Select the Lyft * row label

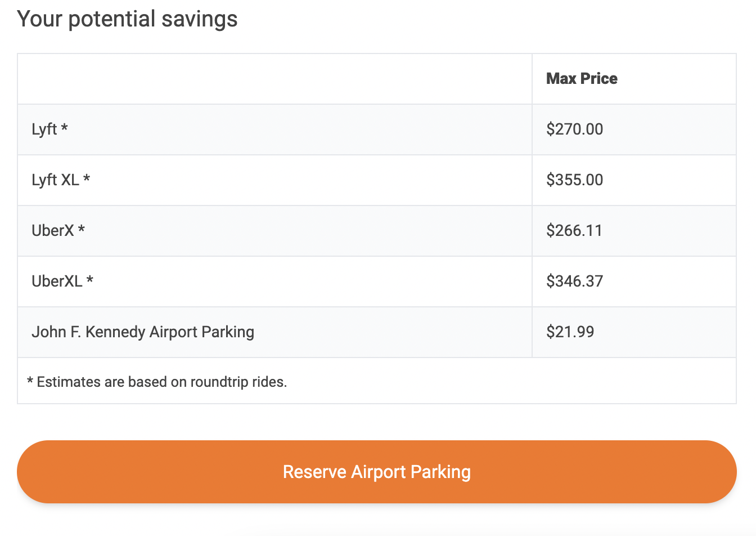click(49, 129)
